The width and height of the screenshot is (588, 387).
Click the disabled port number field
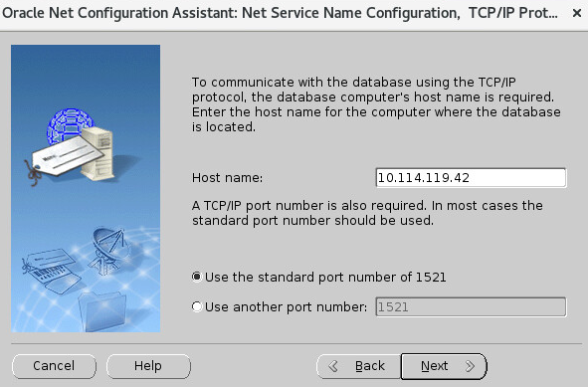[x=471, y=306]
